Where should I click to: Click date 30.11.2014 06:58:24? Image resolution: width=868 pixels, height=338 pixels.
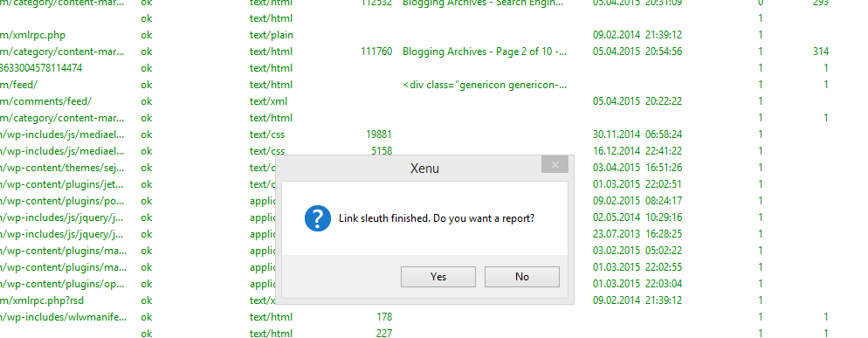pos(637,135)
